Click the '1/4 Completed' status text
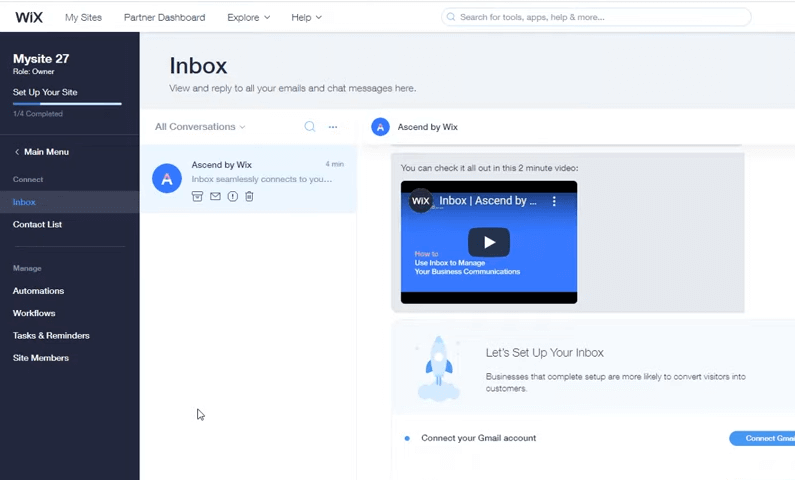 38,114
